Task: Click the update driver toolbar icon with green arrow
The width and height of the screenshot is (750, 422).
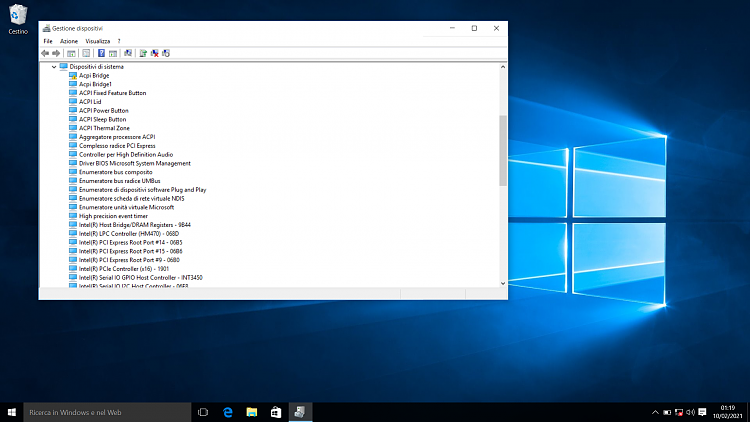Action: coord(143,53)
